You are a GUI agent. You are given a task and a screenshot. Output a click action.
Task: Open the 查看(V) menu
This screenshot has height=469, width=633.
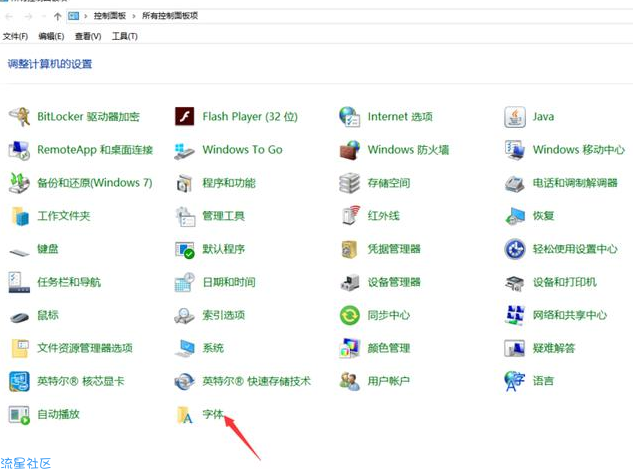tap(88, 36)
